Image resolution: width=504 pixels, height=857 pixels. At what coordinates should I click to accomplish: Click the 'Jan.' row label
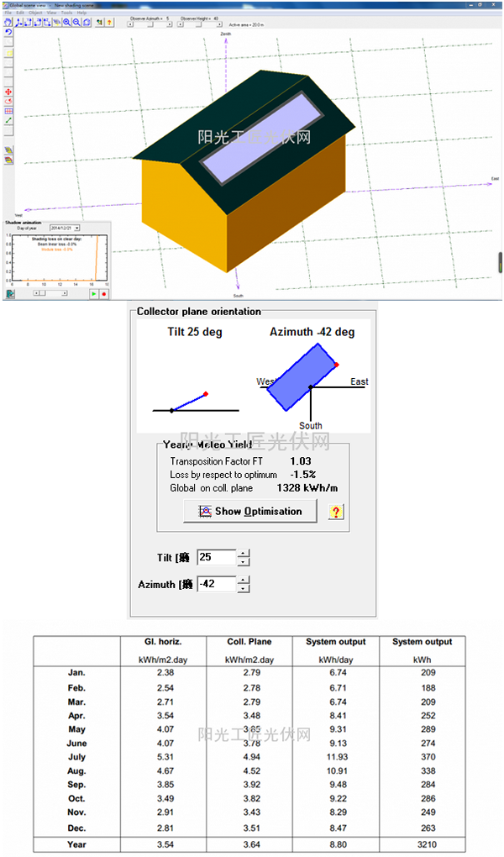[76, 673]
